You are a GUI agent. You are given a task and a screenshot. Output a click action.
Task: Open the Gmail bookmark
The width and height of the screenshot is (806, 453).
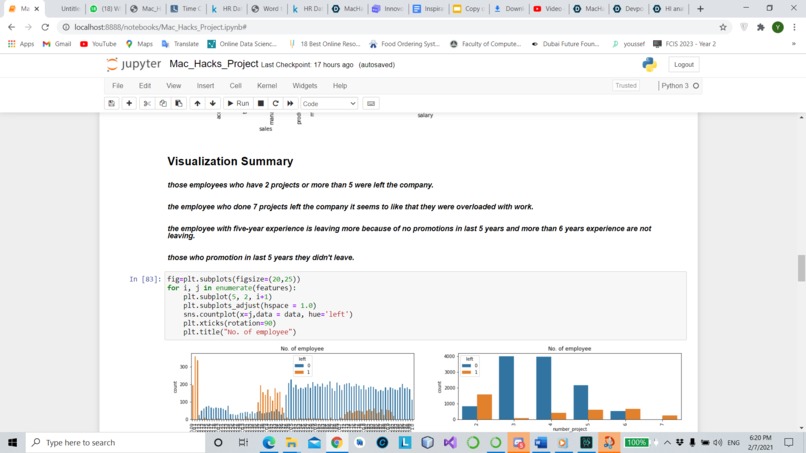point(57,44)
